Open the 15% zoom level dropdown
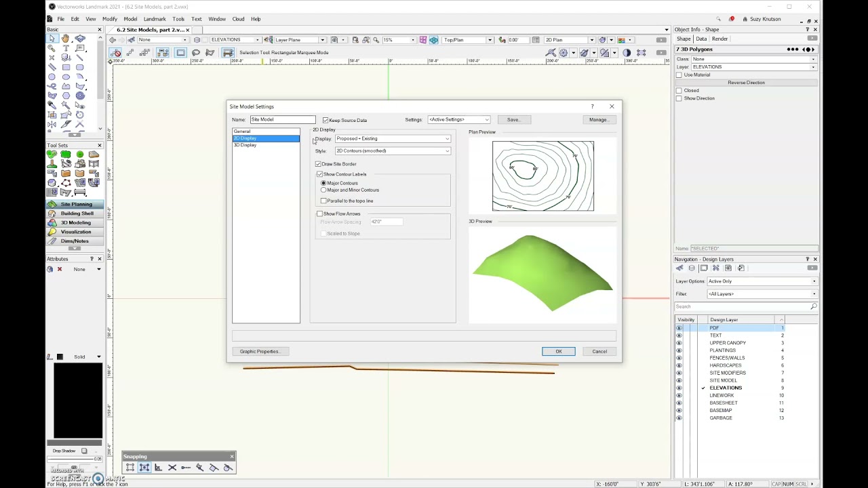 [x=399, y=40]
